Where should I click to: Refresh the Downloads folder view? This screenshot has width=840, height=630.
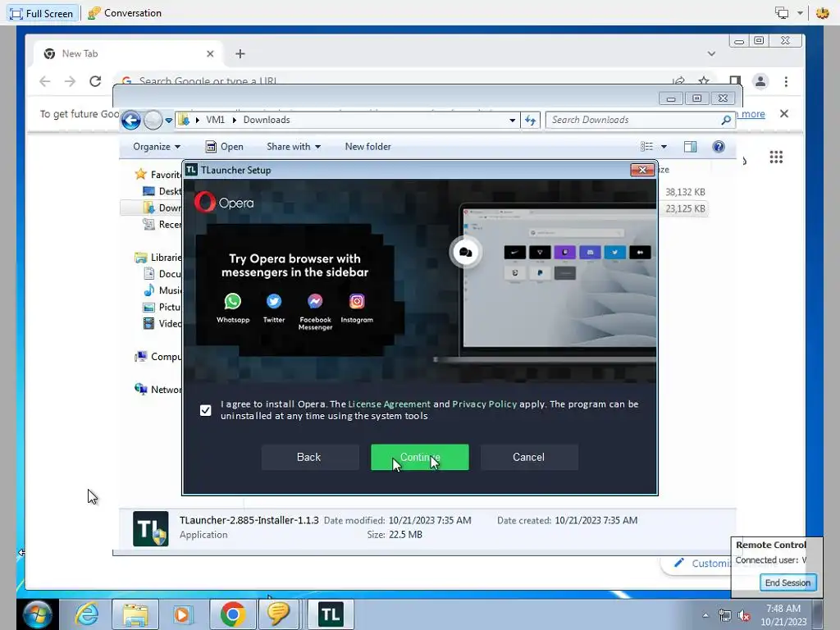(x=531, y=120)
